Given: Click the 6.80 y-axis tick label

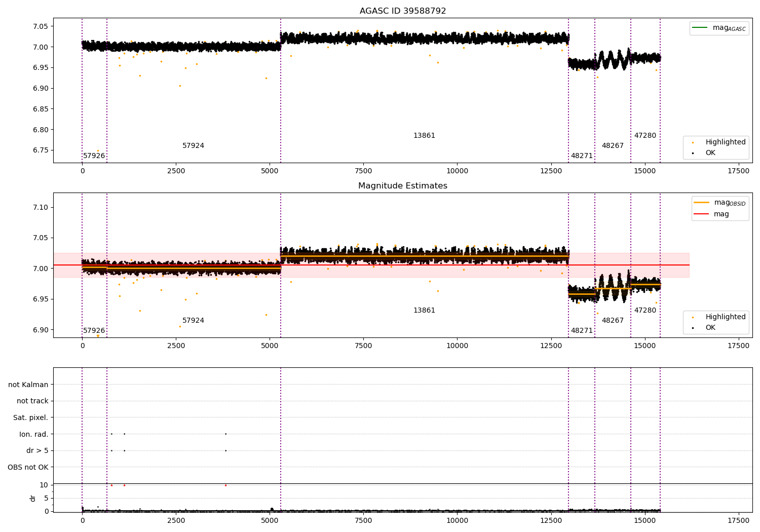Looking at the screenshot, I should click(41, 130).
